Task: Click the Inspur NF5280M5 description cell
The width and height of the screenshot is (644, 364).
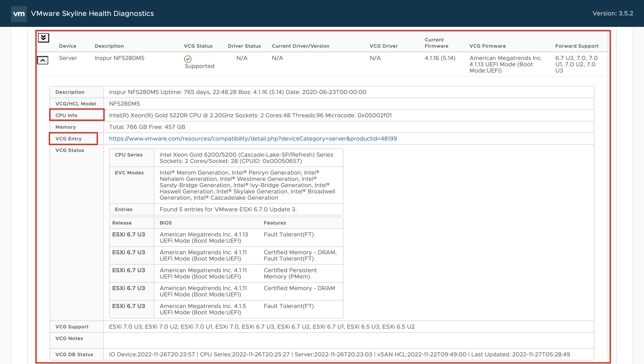Action: 119,58
